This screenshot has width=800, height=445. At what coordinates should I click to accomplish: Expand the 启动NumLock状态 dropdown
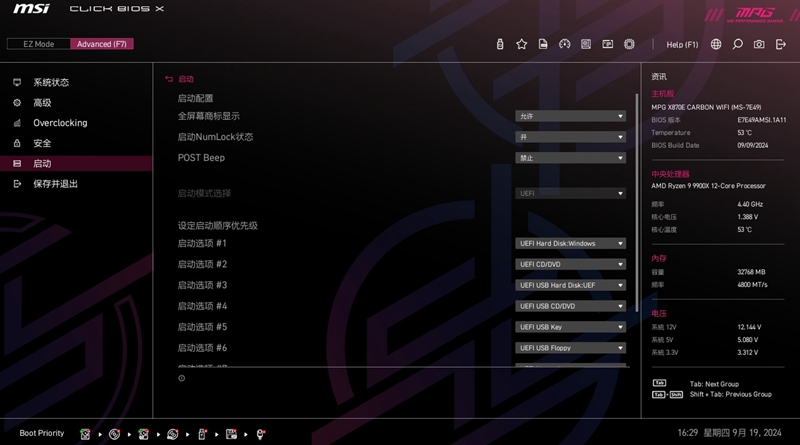(x=571, y=137)
